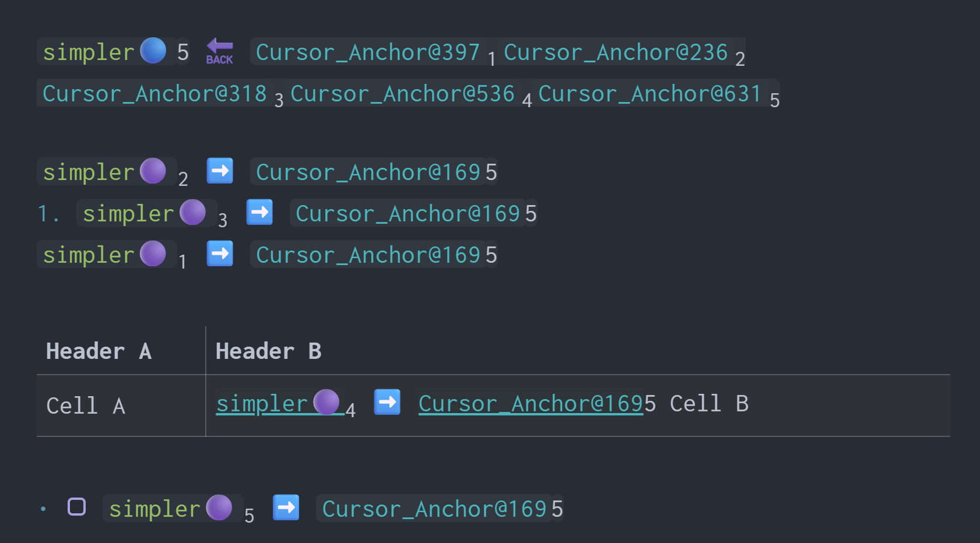This screenshot has height=543, width=980.
Task: Select the Cursor_Anchor@631 link
Action: [x=650, y=94]
